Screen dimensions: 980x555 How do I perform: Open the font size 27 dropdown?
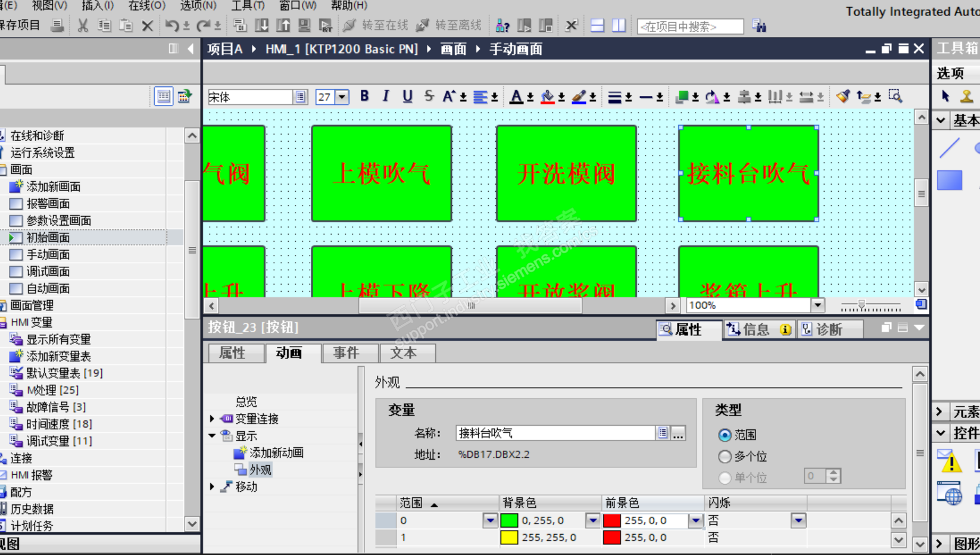pyautogui.click(x=342, y=97)
